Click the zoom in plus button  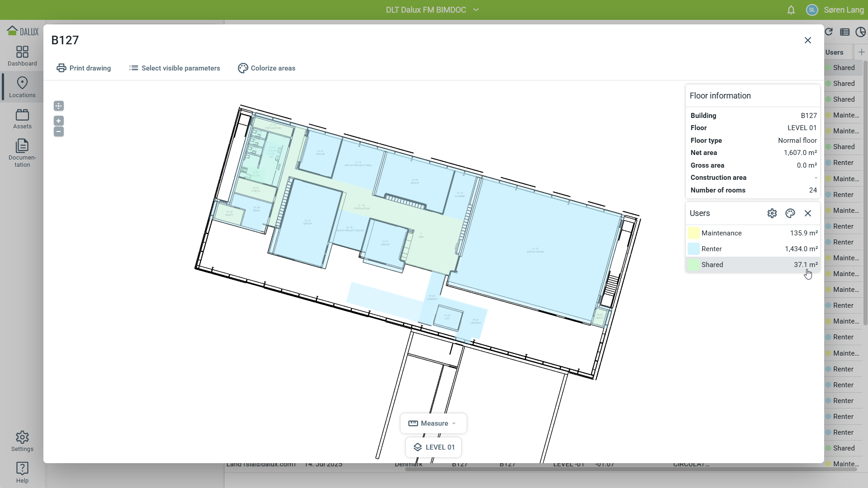59,121
